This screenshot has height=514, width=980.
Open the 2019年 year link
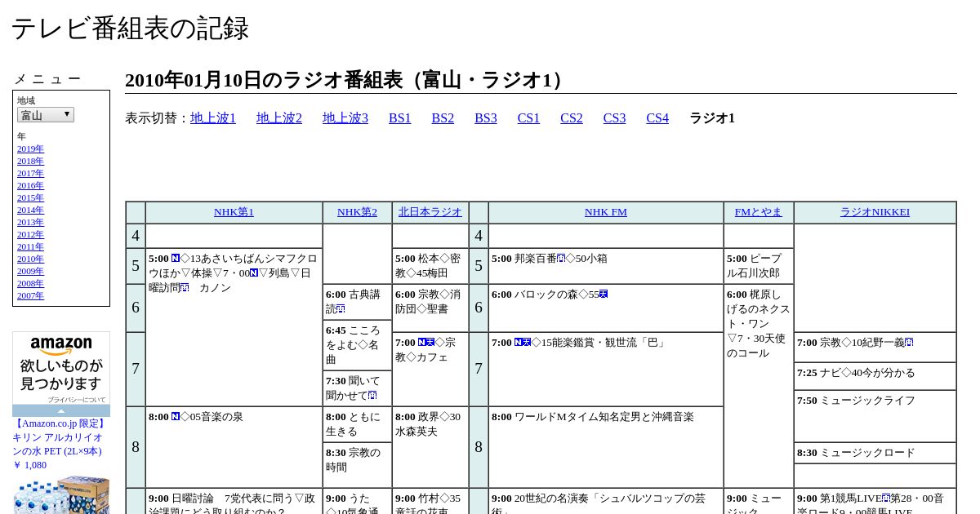(30, 149)
